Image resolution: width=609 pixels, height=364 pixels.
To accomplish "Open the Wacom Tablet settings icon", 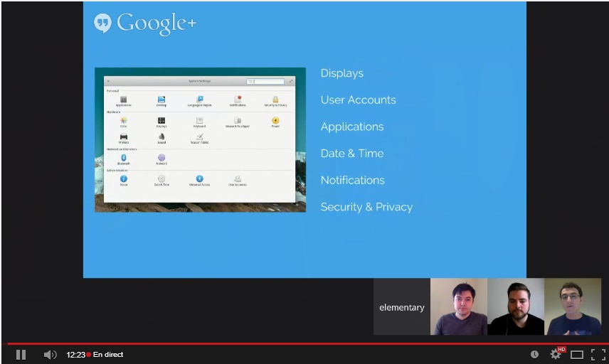I will [x=200, y=139].
